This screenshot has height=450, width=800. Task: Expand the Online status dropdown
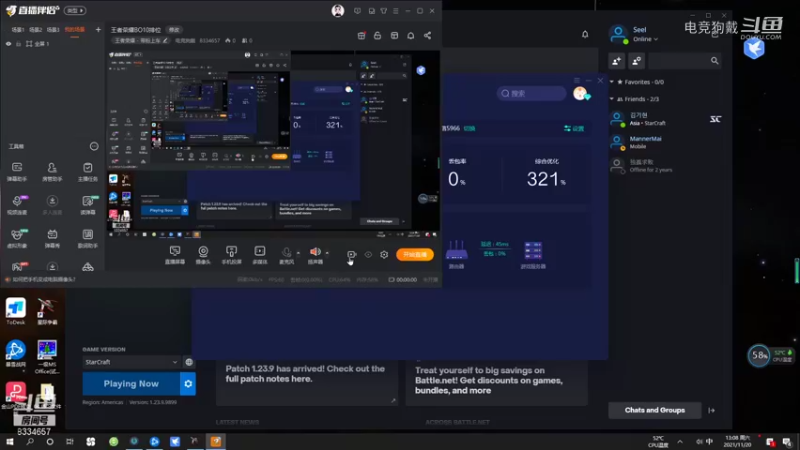645,39
